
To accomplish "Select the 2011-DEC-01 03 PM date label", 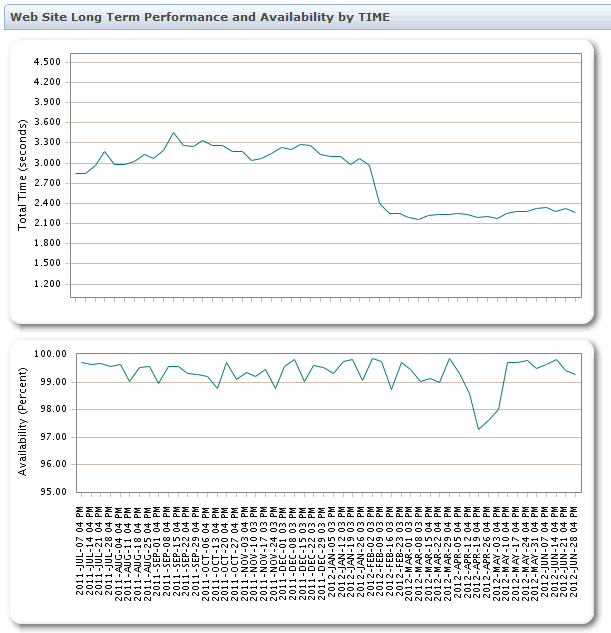I will tap(283, 553).
